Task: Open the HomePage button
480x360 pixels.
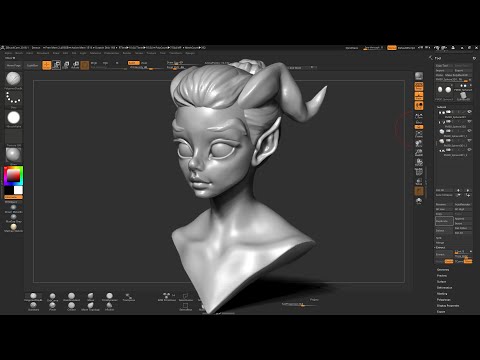Action: [x=14, y=65]
